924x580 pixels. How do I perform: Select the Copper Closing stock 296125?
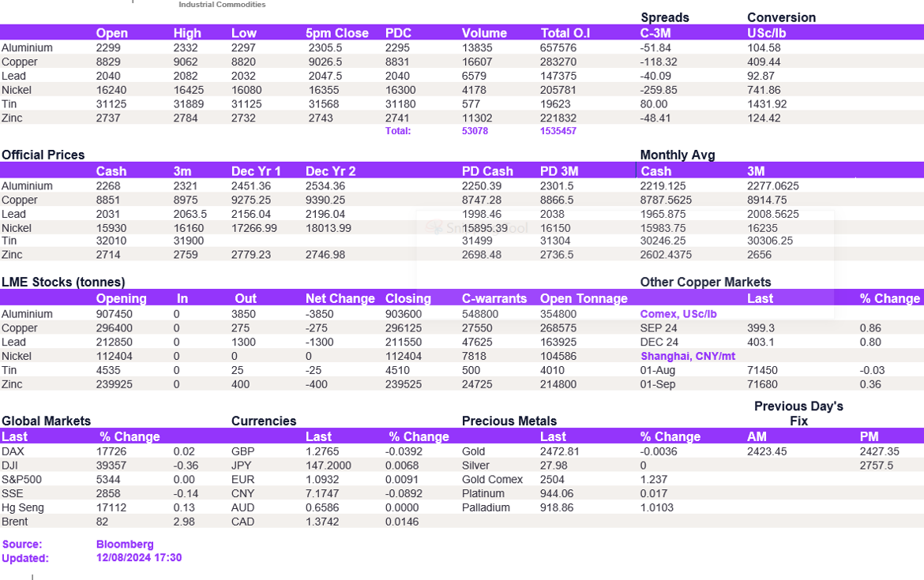pyautogui.click(x=404, y=328)
